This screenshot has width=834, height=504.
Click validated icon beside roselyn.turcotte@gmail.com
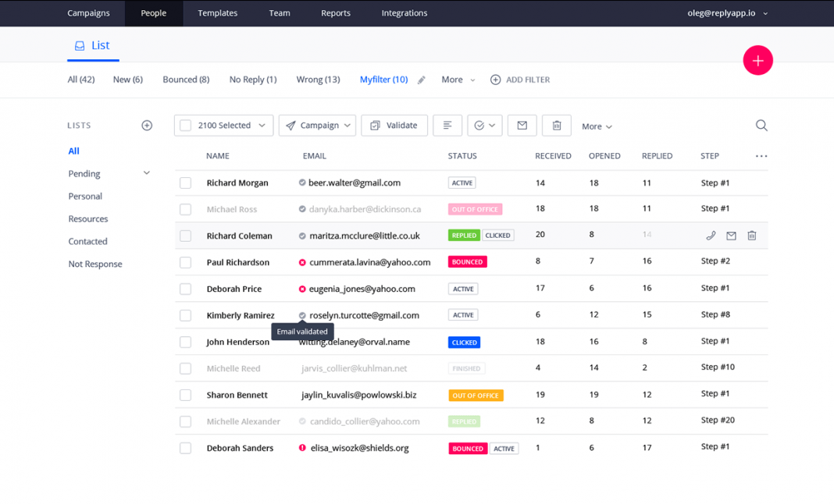click(x=302, y=315)
